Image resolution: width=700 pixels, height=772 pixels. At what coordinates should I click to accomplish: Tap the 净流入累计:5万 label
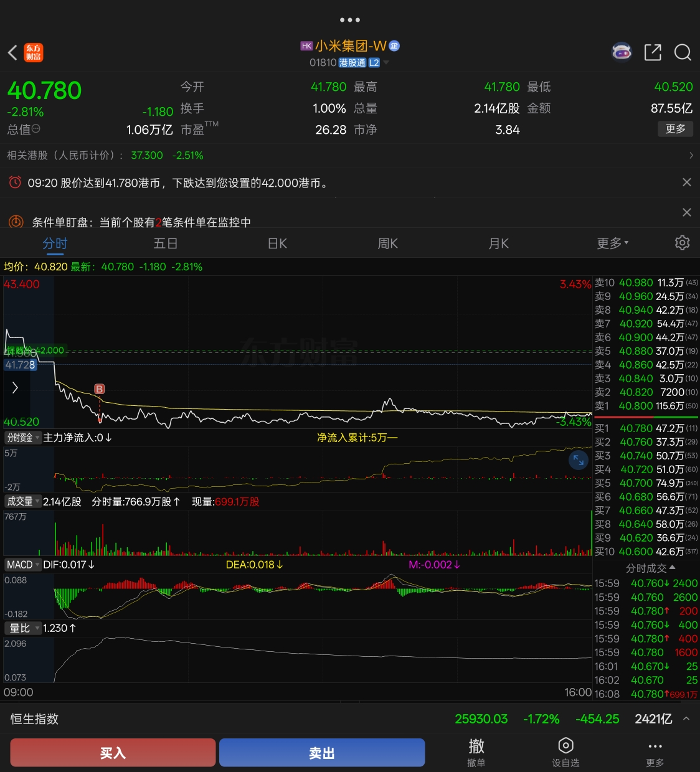point(357,438)
